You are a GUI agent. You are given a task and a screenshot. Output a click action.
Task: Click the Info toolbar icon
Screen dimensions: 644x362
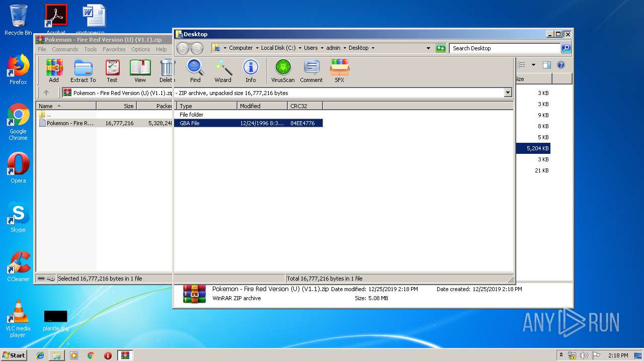click(251, 71)
